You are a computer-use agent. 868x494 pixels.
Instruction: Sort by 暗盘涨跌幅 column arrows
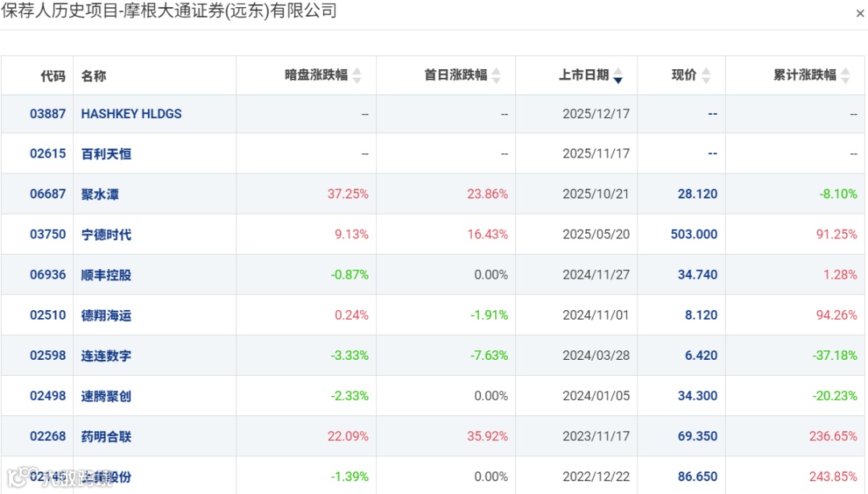[357, 76]
